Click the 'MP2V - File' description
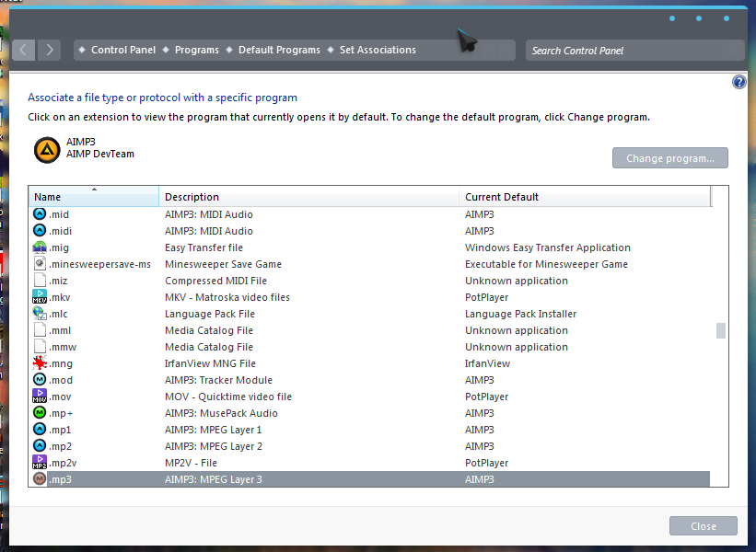 click(x=191, y=463)
